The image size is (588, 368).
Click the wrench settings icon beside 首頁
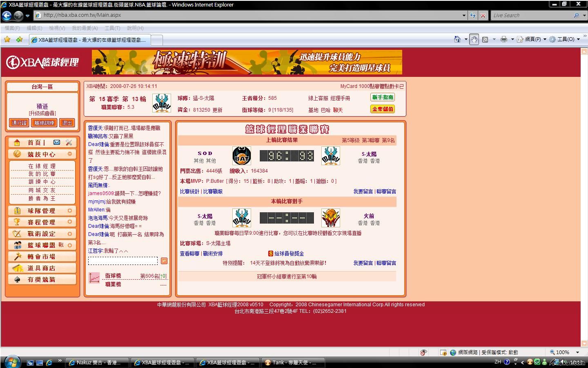(69, 142)
